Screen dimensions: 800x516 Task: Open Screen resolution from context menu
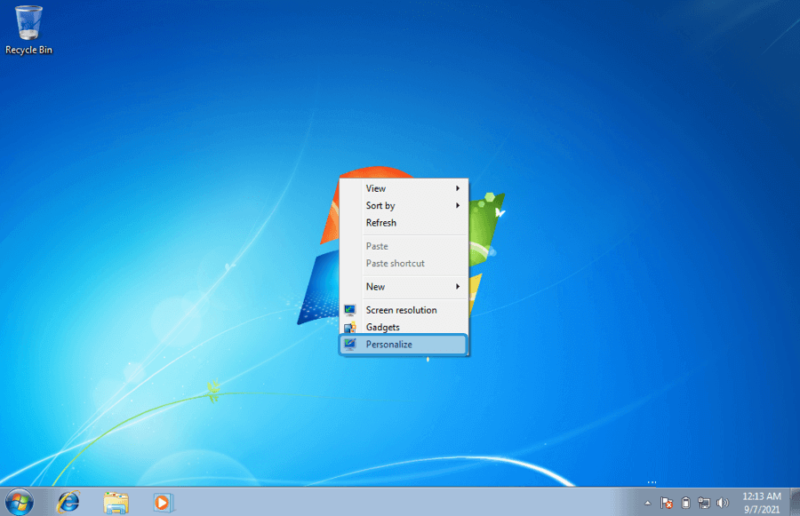(403, 310)
